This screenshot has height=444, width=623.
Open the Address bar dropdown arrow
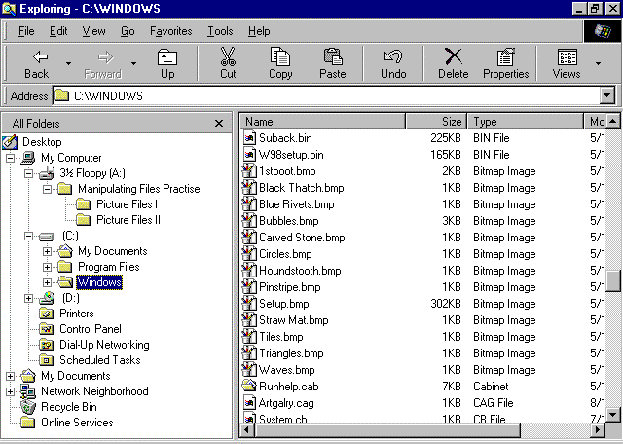click(x=606, y=96)
